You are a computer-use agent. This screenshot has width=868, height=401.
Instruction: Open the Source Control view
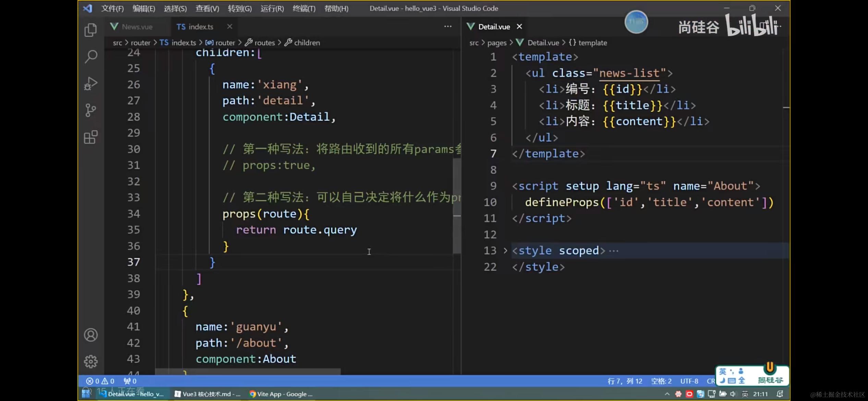tap(91, 110)
